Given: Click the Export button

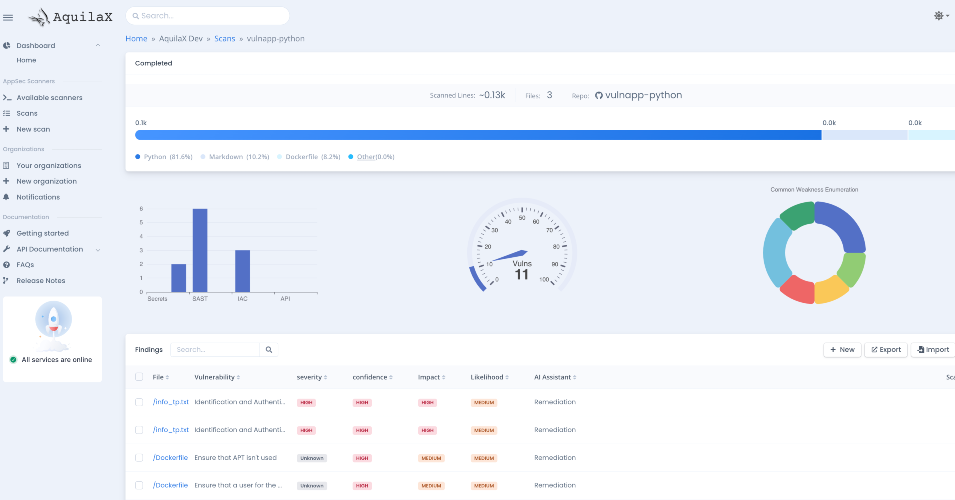Looking at the screenshot, I should pos(886,350).
